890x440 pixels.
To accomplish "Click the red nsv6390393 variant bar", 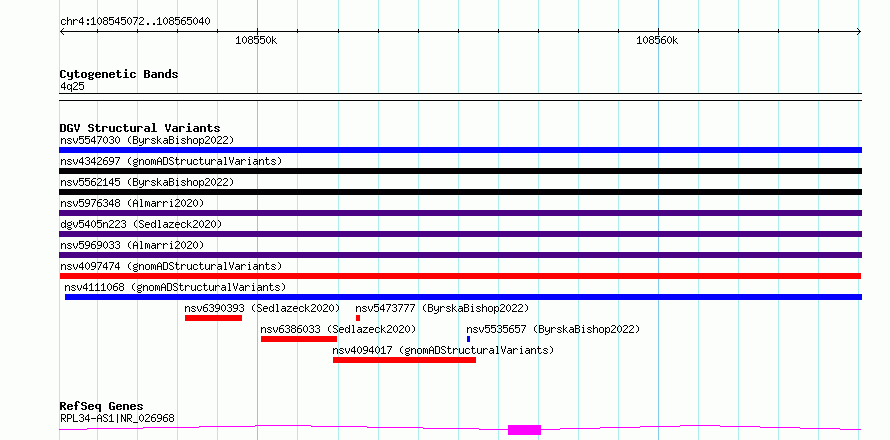I will pyautogui.click(x=213, y=318).
